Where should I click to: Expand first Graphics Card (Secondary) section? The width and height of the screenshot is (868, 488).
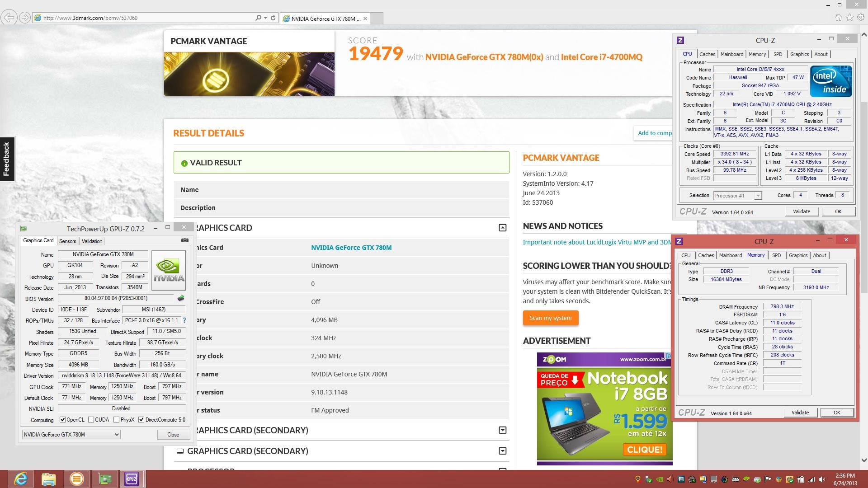(502, 430)
